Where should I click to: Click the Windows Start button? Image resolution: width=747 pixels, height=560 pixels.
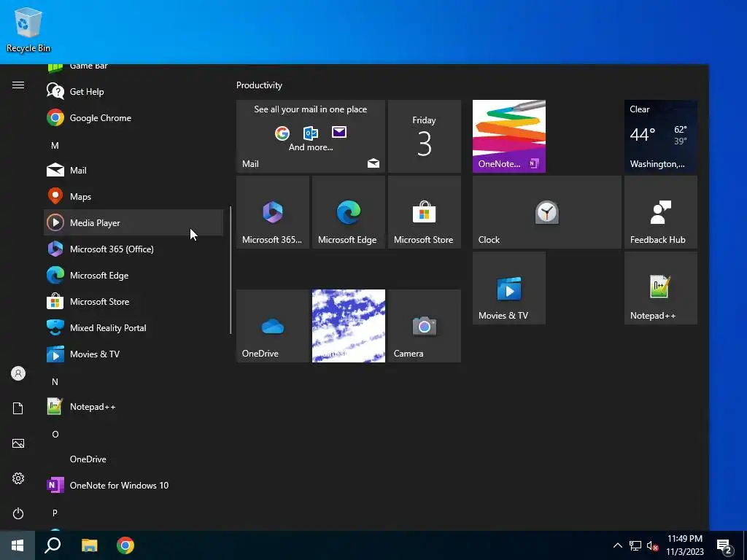pyautogui.click(x=18, y=545)
